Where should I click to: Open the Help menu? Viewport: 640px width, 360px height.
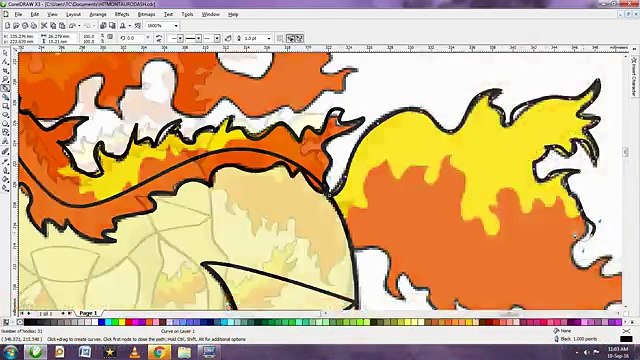[x=233, y=14]
